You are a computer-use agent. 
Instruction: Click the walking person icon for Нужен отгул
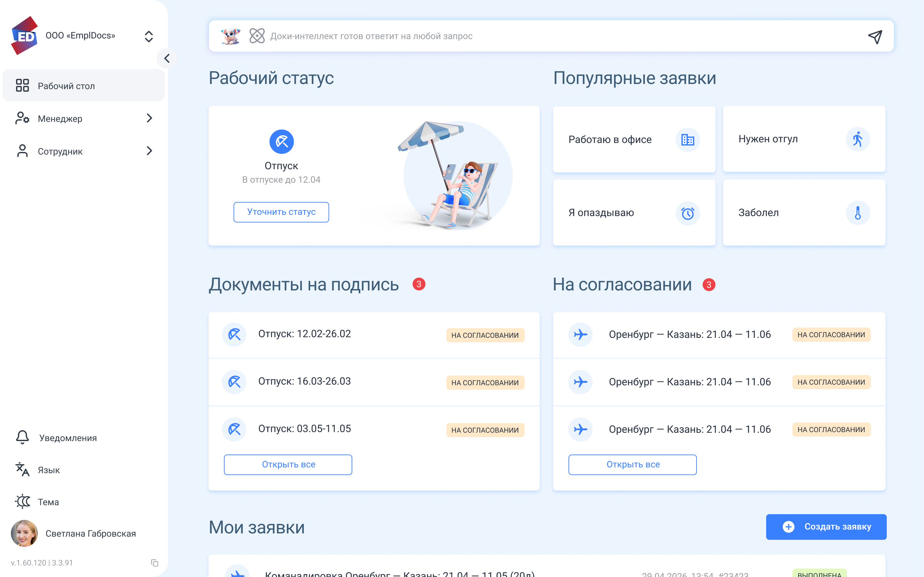pyautogui.click(x=858, y=139)
